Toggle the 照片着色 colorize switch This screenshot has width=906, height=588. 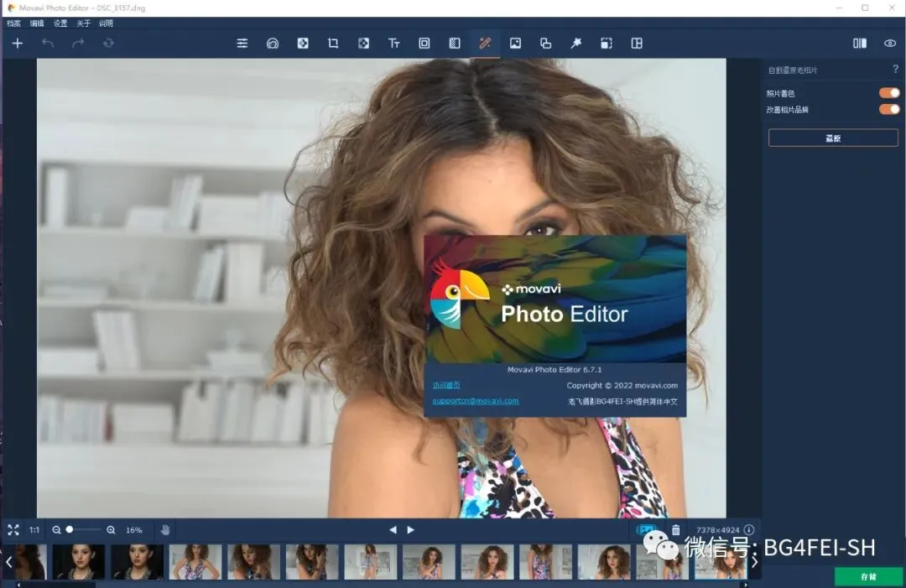pos(889,93)
